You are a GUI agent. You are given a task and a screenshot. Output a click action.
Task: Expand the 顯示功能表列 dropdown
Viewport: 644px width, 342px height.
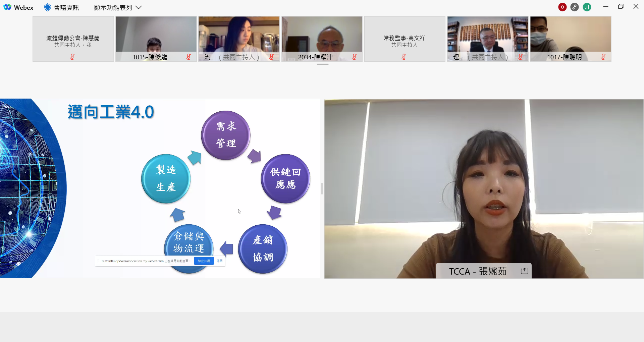coord(118,7)
